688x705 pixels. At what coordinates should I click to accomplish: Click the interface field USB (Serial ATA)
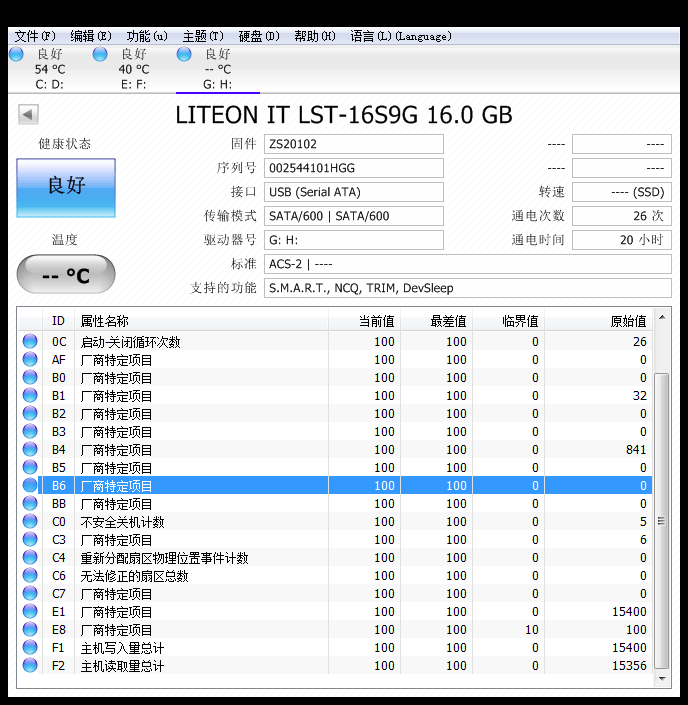coord(353,192)
